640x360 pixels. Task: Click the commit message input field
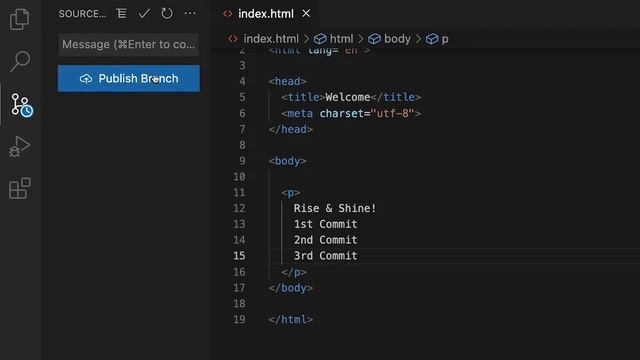129,44
